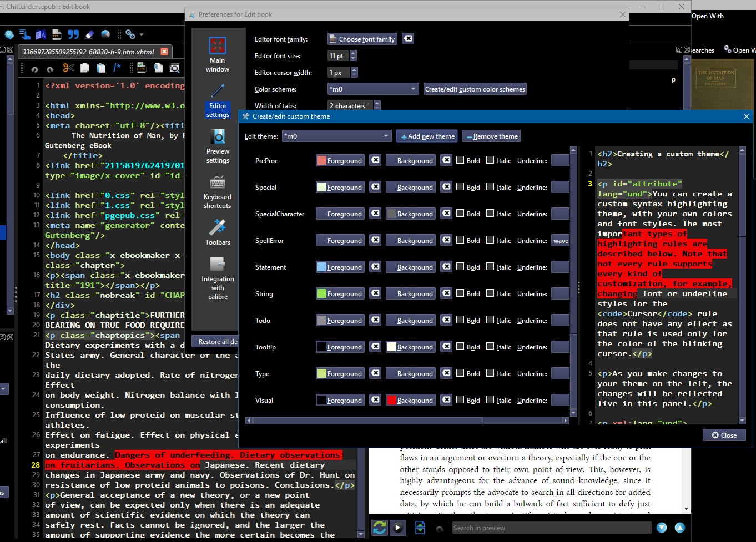Screen dimensions: 756x542
Task: Click the copy icon in the editor toolbar
Action: [85, 68]
